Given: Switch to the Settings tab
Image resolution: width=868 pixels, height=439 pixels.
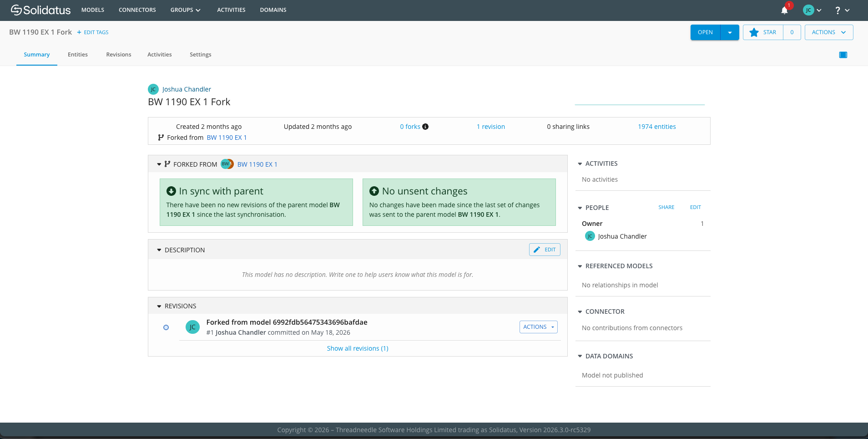Looking at the screenshot, I should click(201, 55).
